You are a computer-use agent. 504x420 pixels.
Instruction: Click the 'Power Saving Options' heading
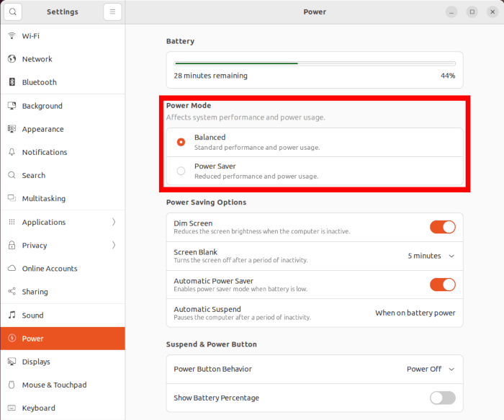click(x=207, y=202)
